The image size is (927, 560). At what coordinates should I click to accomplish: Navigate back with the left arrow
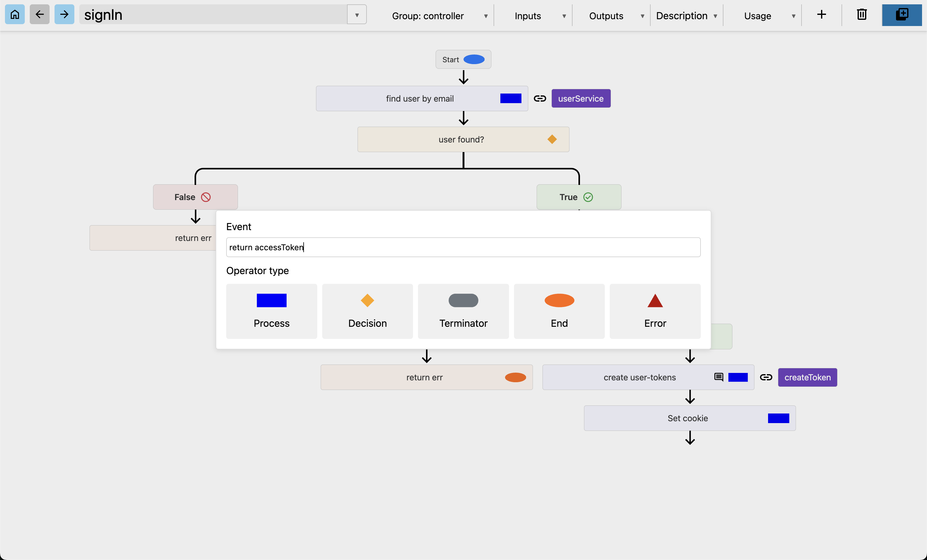click(40, 15)
